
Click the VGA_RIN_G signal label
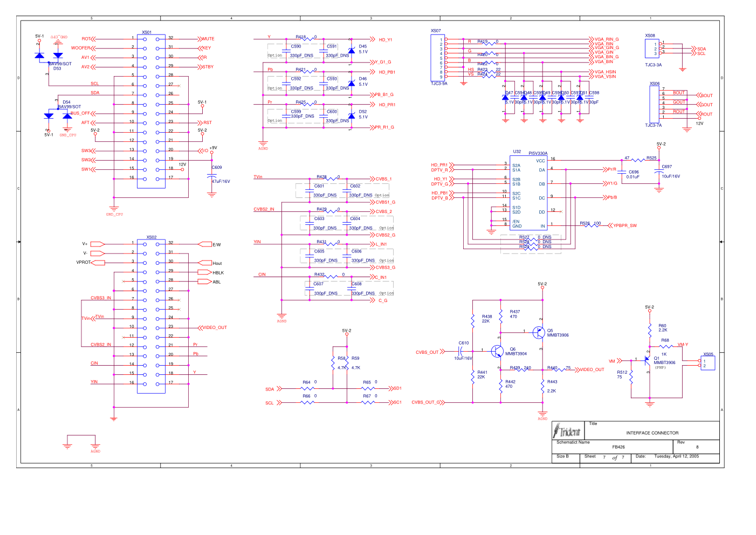607,39
